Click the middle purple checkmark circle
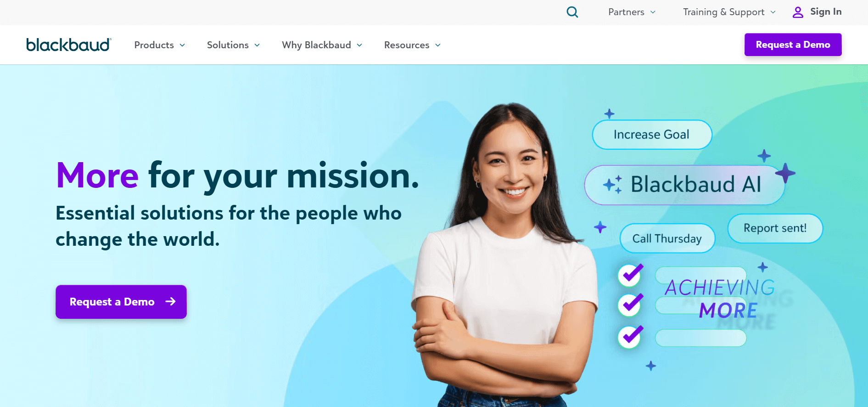 [x=630, y=305]
